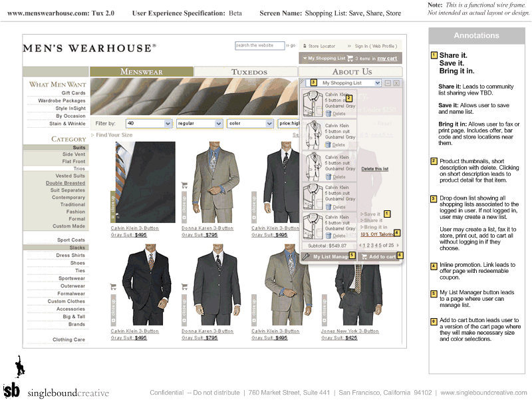Image resolution: width=532 pixels, height=400 pixels.
Task: Open the size 40 filter dropdown
Action: pyautogui.click(x=148, y=123)
